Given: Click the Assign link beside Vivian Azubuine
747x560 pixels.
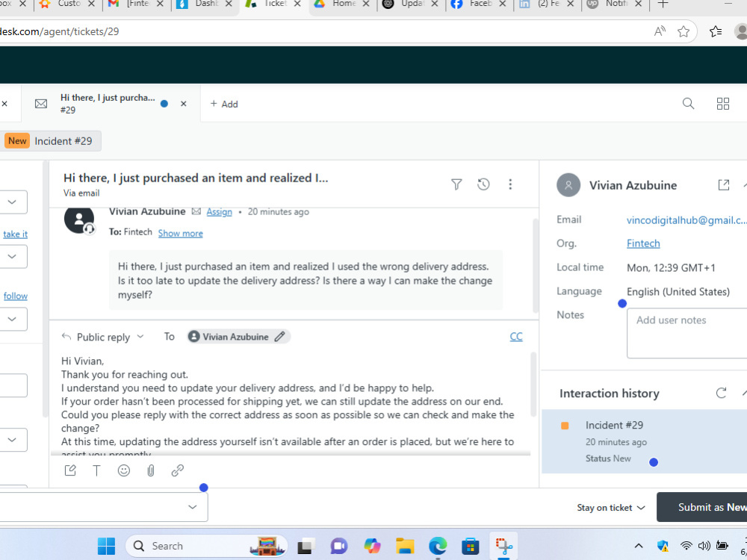Looking at the screenshot, I should click(x=219, y=212).
